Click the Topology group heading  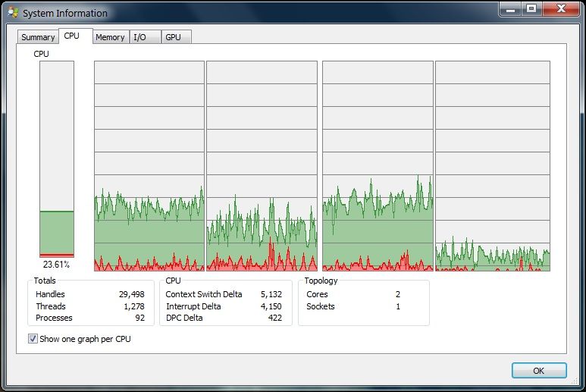(321, 281)
